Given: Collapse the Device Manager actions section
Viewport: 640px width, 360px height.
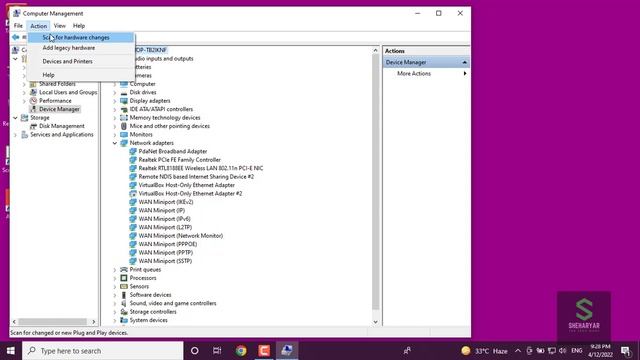Looking at the screenshot, I should [464, 62].
